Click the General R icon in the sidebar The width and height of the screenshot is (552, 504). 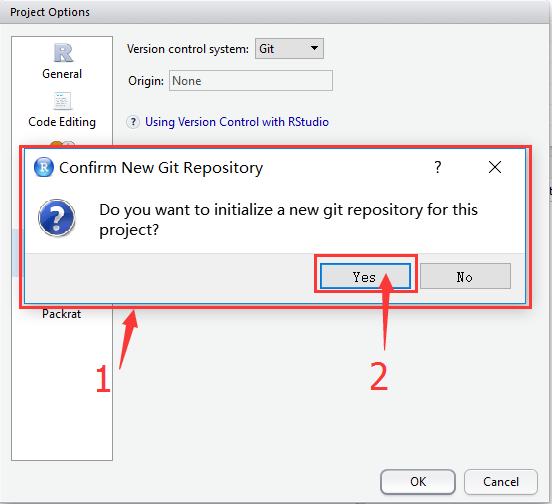(63, 53)
